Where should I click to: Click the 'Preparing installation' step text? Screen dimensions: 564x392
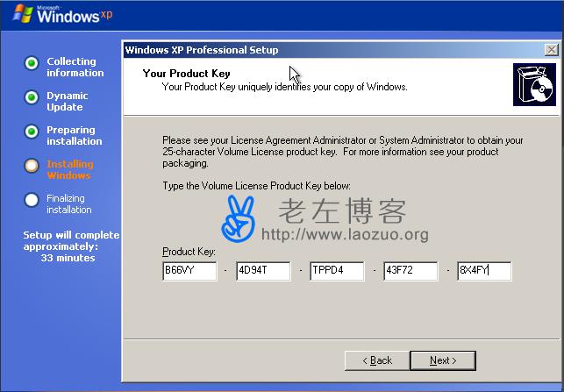click(75, 136)
